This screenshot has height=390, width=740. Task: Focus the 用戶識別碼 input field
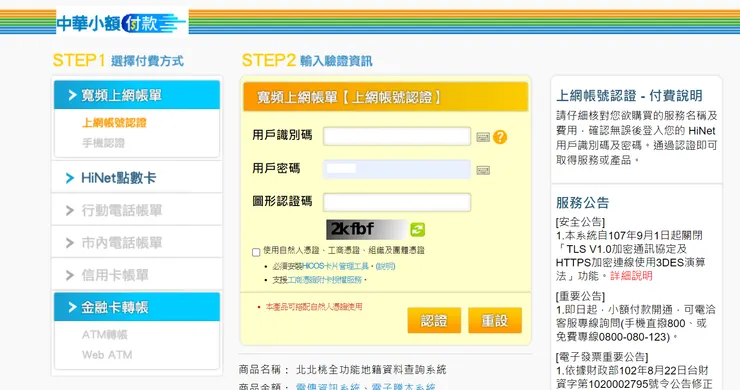coord(397,136)
